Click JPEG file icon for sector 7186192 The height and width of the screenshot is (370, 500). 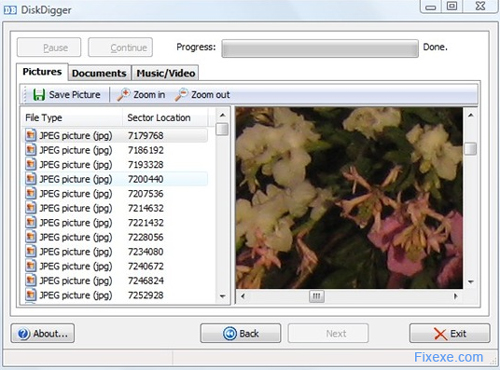30,150
